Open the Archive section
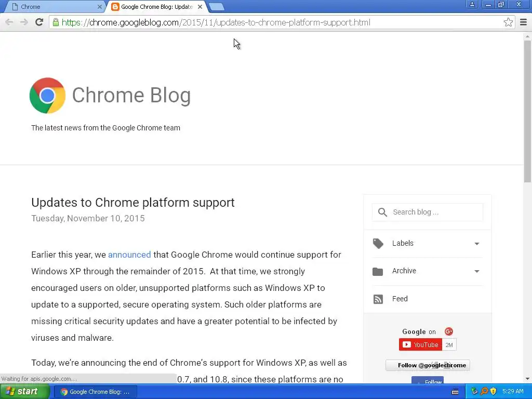Screen dimensions: 532x399 (x=427, y=271)
